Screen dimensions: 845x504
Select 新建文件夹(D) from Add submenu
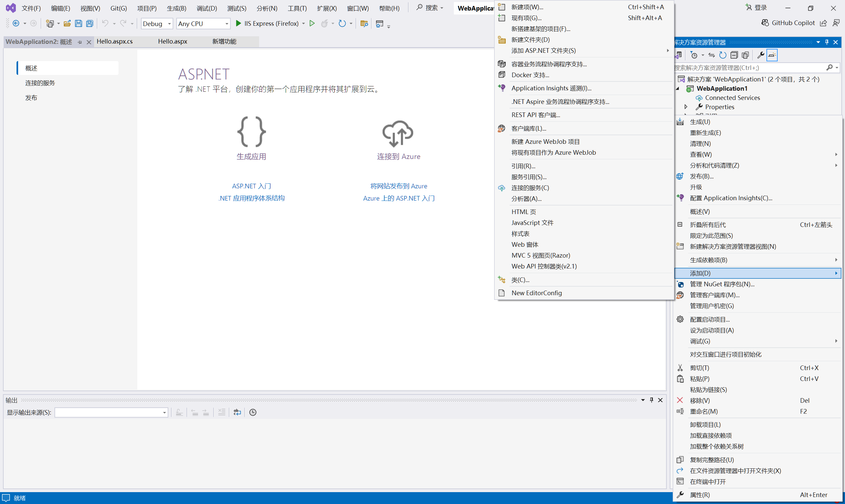[530, 40]
